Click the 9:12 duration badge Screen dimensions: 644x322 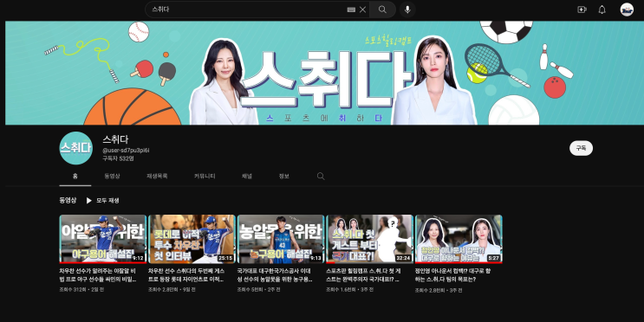[138, 258]
